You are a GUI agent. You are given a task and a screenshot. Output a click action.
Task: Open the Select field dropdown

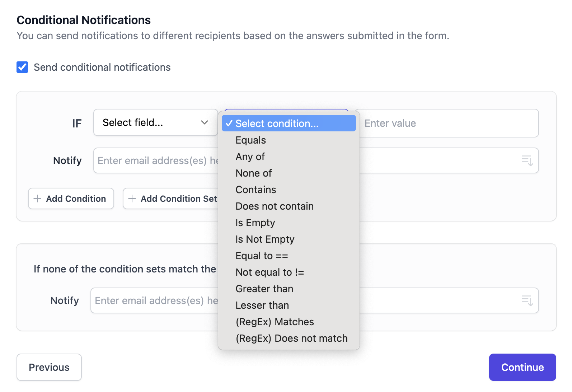click(155, 123)
